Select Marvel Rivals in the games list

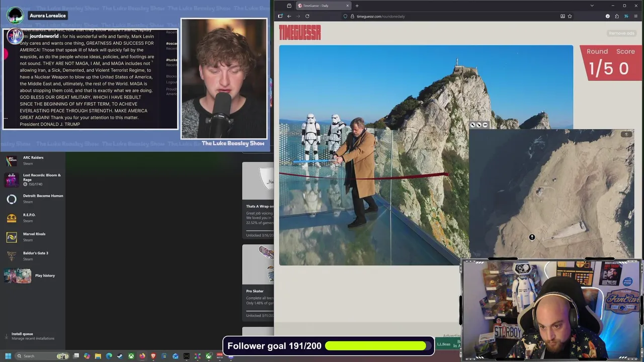click(x=33, y=237)
